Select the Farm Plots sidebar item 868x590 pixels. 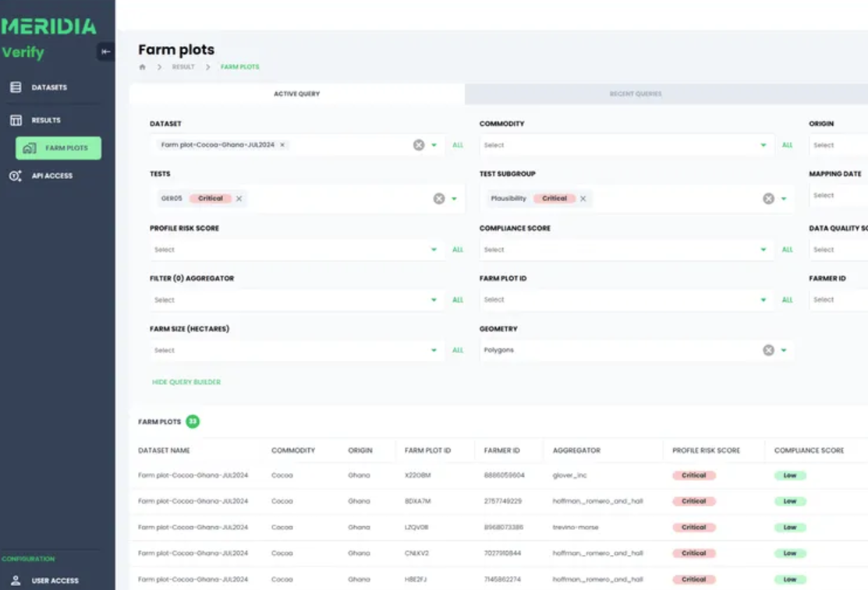(x=57, y=147)
